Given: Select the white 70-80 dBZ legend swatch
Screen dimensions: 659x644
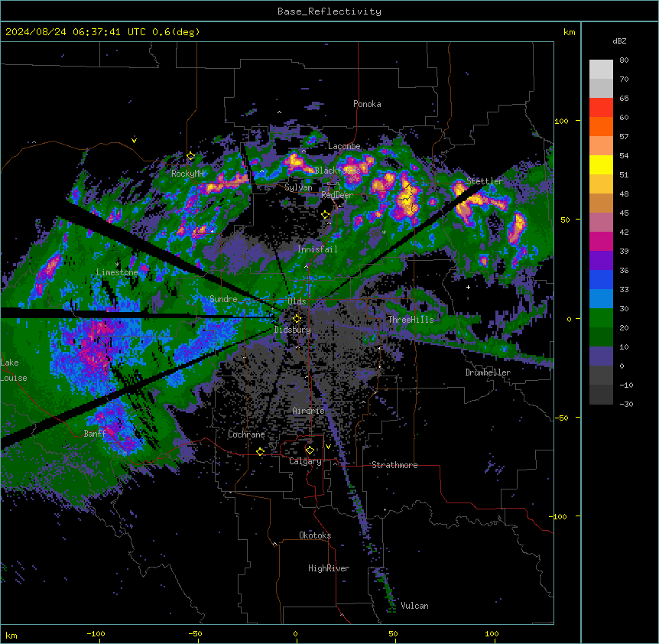Looking at the screenshot, I should [x=601, y=69].
